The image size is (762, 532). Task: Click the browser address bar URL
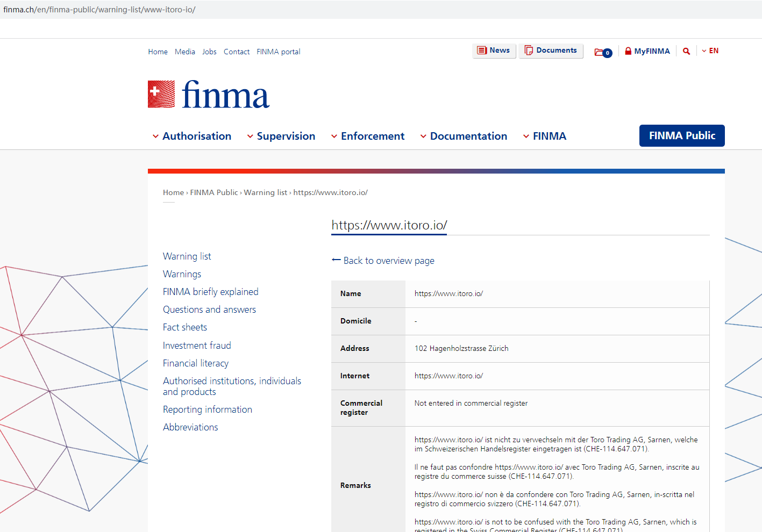99,10
